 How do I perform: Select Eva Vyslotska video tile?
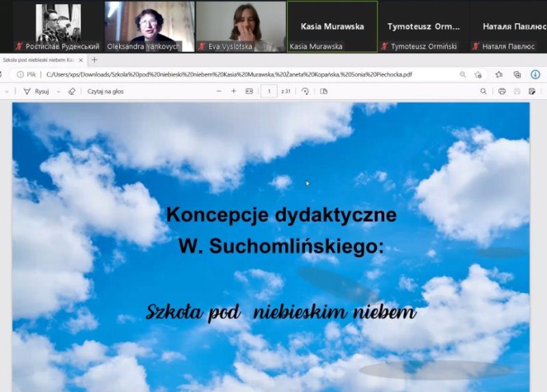[241, 27]
